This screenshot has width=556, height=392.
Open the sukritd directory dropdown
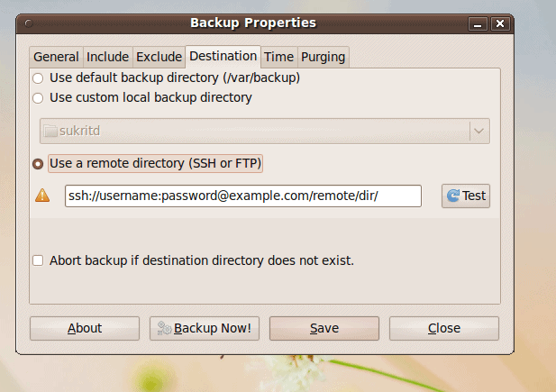479,131
